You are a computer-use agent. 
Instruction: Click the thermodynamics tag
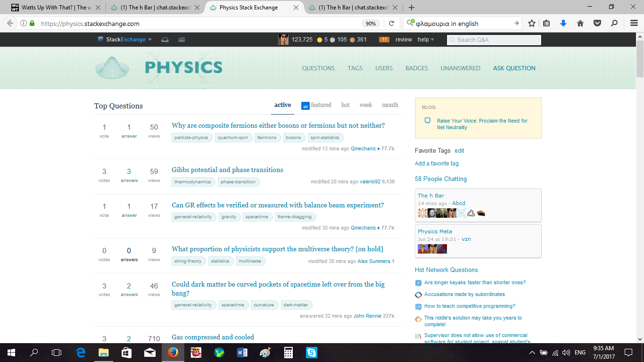193,182
